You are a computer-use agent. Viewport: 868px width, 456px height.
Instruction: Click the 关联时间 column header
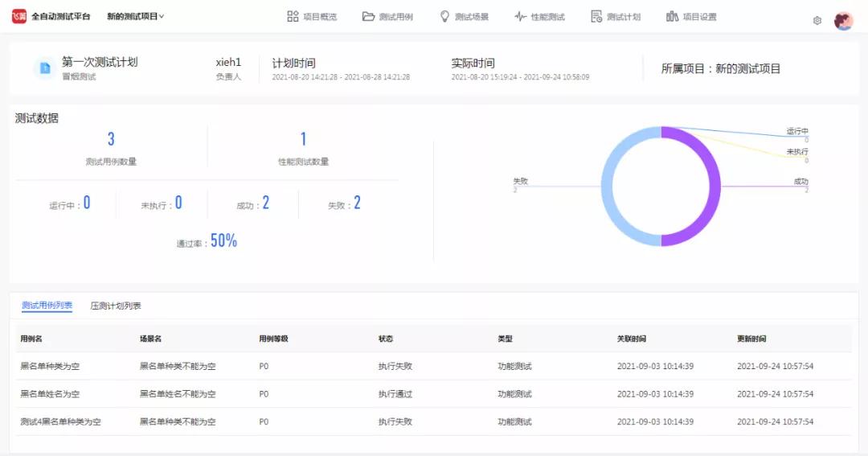point(632,339)
